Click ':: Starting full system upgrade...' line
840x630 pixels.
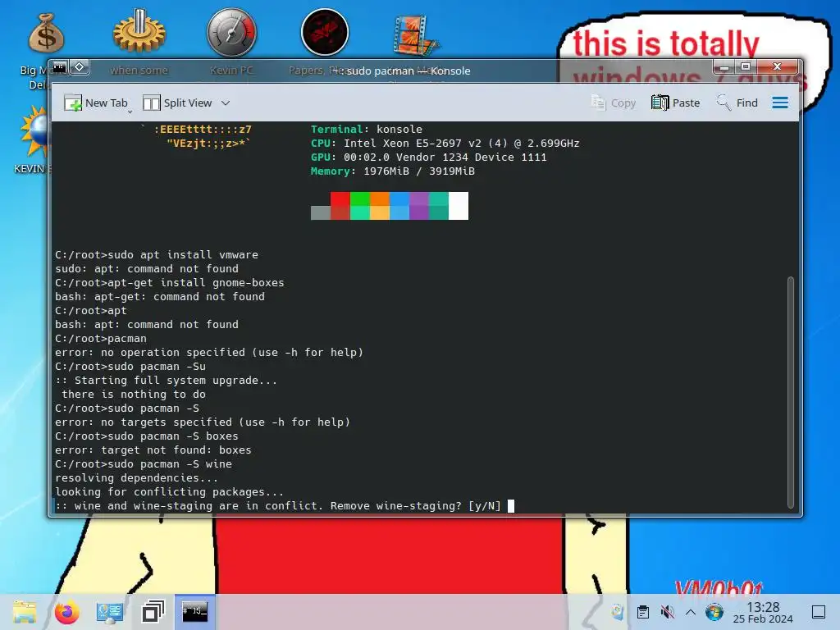click(166, 381)
